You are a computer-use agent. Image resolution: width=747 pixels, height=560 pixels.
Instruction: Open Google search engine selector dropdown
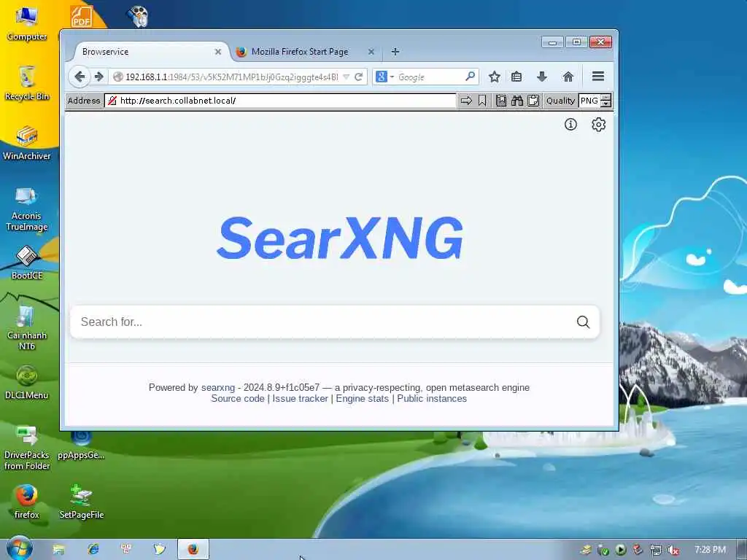click(x=384, y=77)
